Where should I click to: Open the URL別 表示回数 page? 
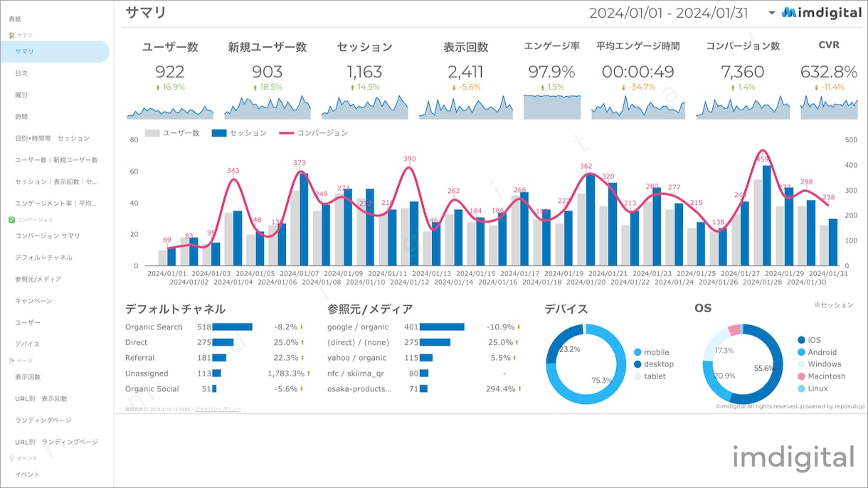point(41,398)
